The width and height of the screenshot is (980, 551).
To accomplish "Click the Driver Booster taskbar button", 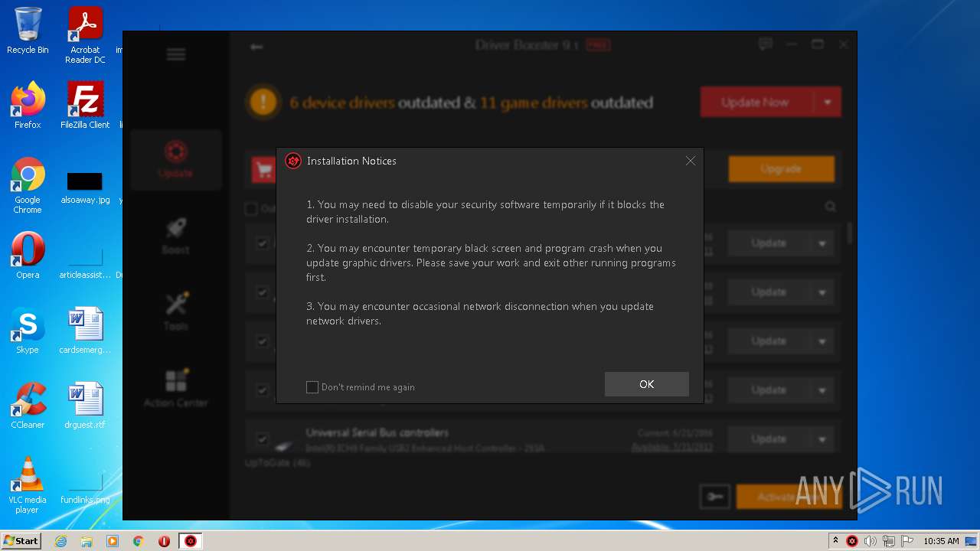I will [191, 541].
